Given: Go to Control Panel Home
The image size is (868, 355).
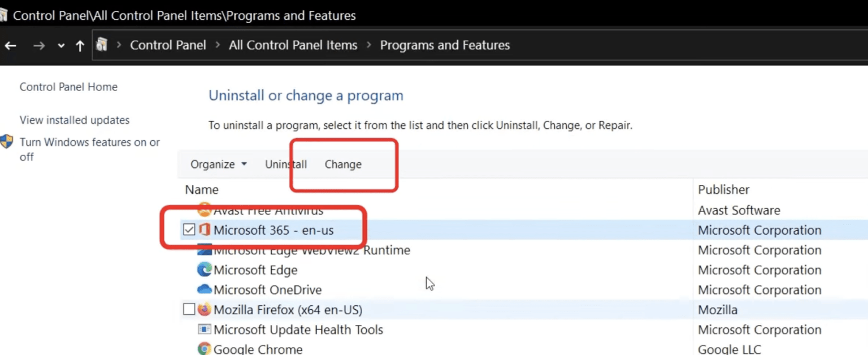Looking at the screenshot, I should 68,87.
